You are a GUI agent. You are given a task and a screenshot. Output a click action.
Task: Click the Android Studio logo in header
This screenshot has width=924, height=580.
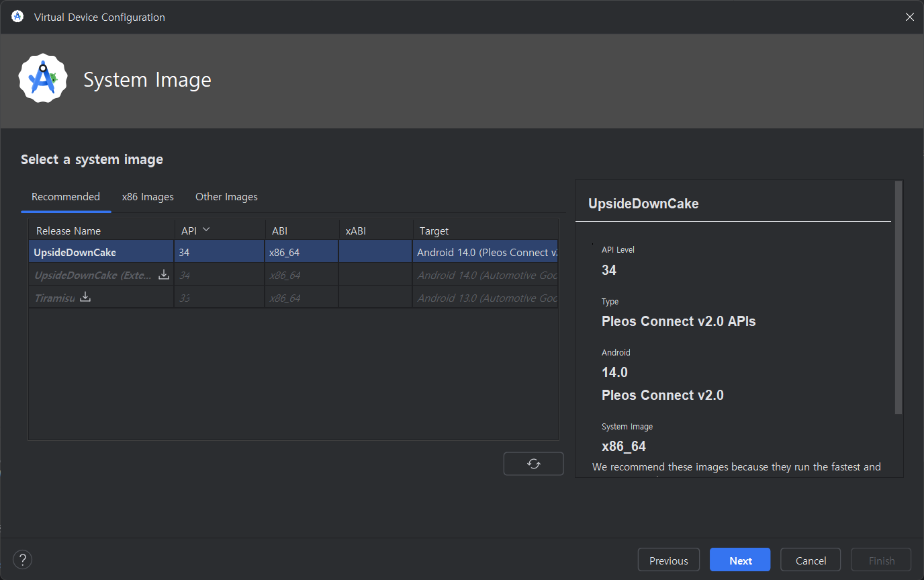42,79
